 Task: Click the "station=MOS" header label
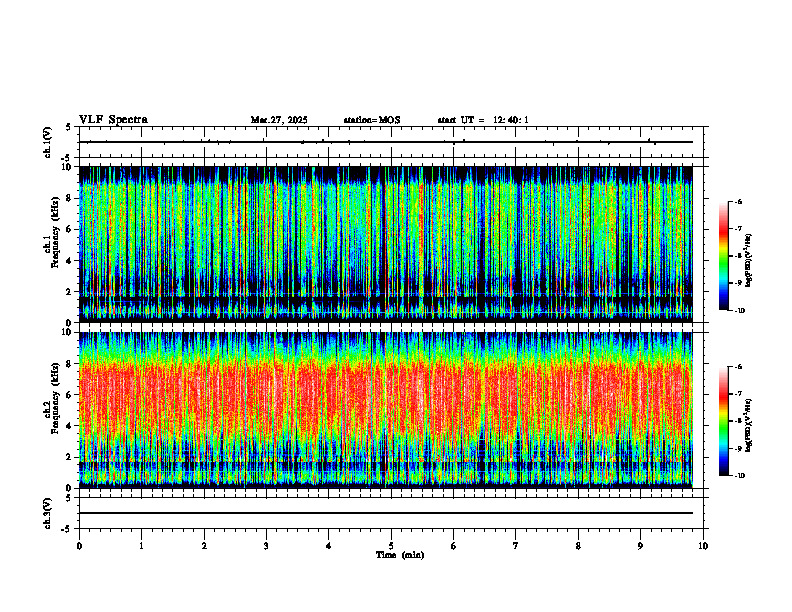pos(372,120)
